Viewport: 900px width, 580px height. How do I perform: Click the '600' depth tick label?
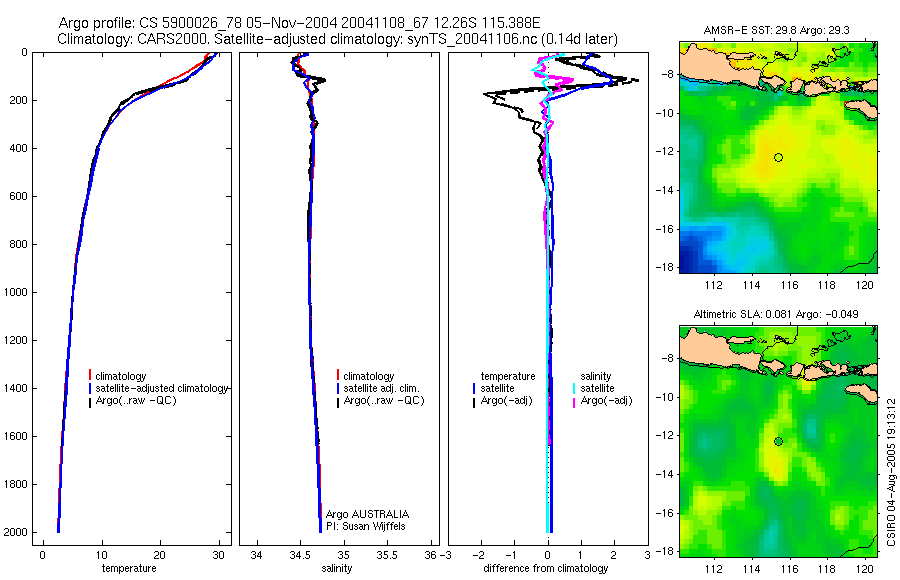18,196
